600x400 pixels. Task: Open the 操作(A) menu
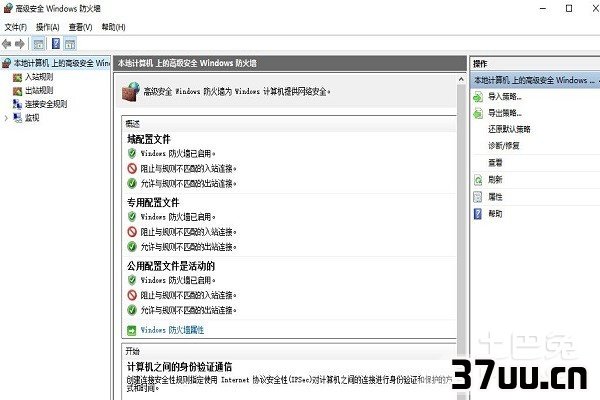(47, 27)
